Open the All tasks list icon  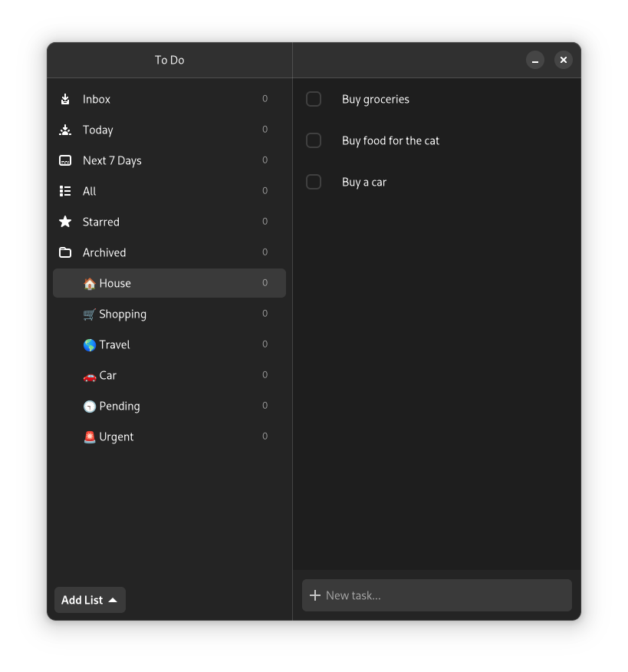click(65, 191)
